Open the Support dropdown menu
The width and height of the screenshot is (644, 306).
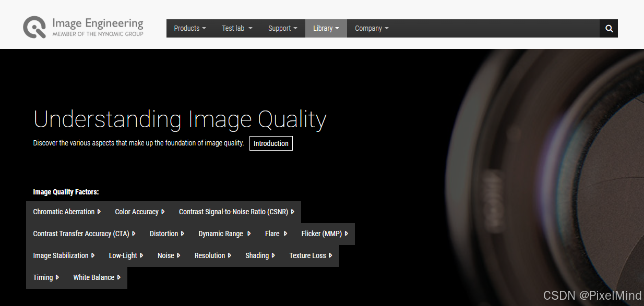coord(283,28)
